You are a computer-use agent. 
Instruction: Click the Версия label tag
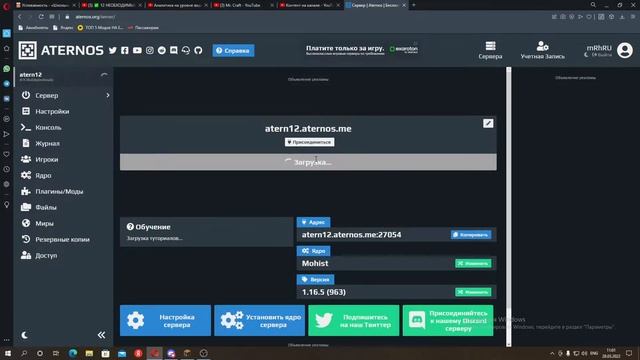[316, 280]
